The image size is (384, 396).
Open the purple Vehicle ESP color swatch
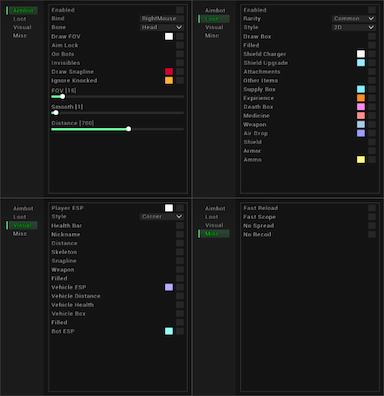169,287
